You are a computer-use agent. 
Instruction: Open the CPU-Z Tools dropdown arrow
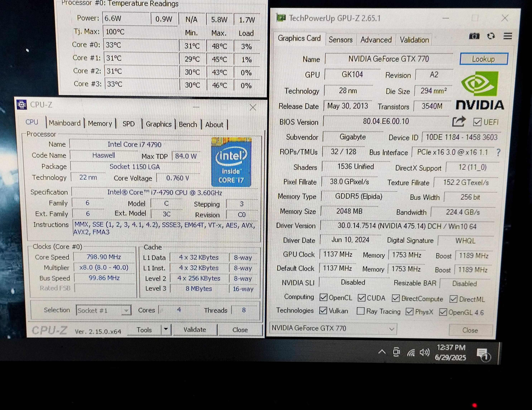166,329
